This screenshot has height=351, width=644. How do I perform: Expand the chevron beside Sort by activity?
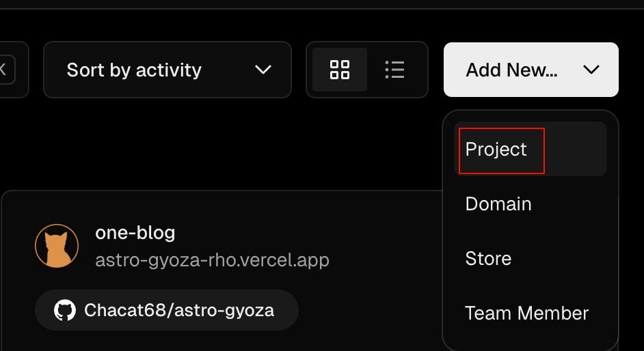pyautogui.click(x=263, y=70)
